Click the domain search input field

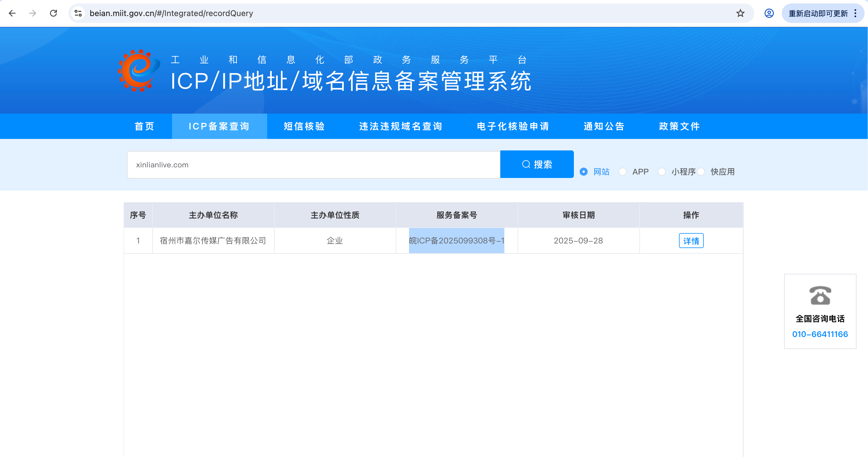pyautogui.click(x=313, y=165)
